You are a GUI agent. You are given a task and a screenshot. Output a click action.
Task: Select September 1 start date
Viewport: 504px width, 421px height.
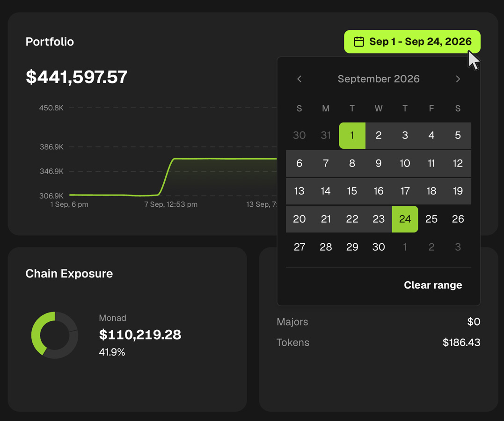(352, 135)
